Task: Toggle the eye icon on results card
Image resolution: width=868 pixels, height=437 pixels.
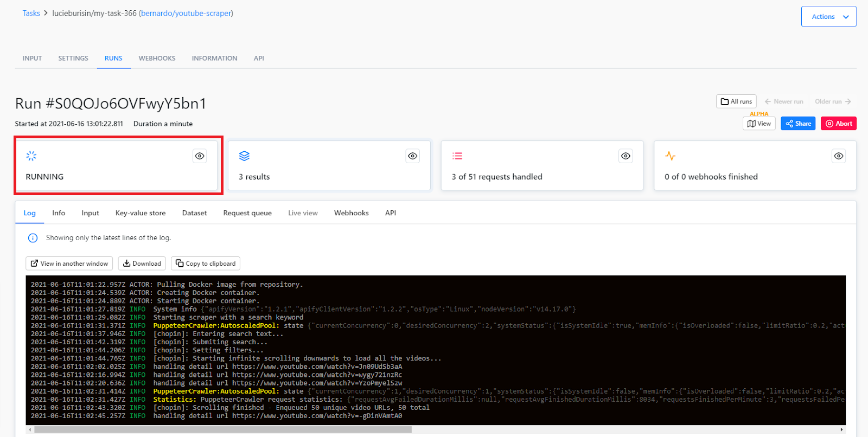Action: coord(413,156)
